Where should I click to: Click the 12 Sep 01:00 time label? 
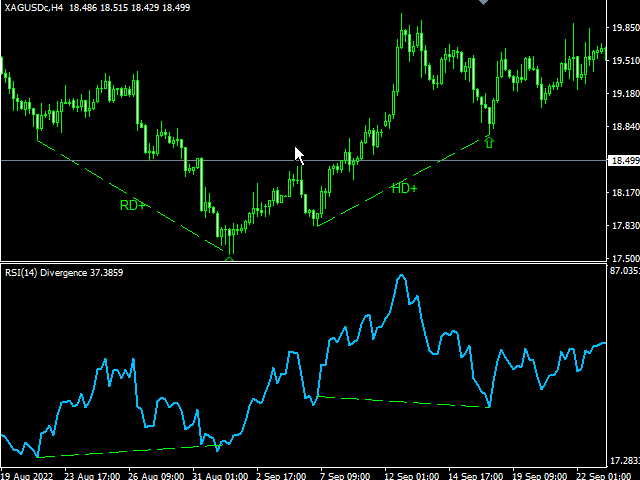pos(410,474)
